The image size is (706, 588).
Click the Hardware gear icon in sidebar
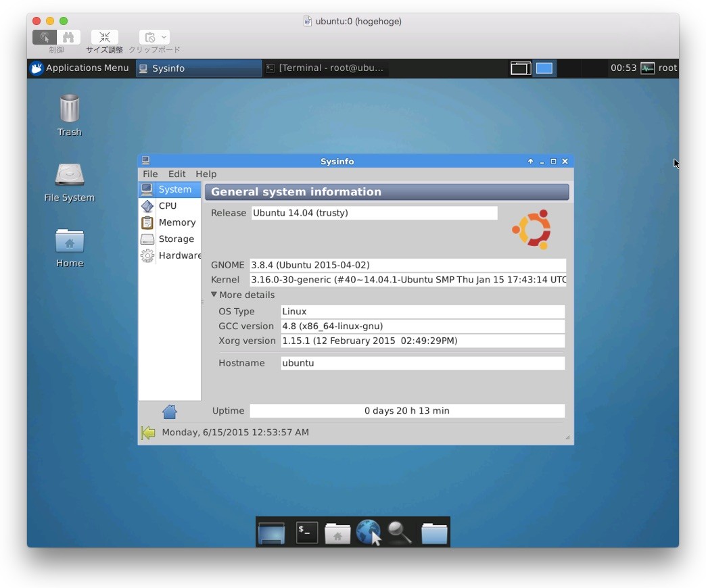[147, 255]
